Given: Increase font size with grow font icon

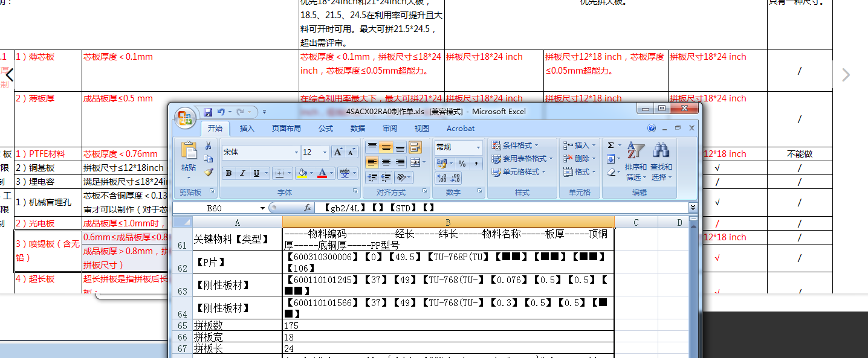Looking at the screenshot, I should pyautogui.click(x=338, y=152).
